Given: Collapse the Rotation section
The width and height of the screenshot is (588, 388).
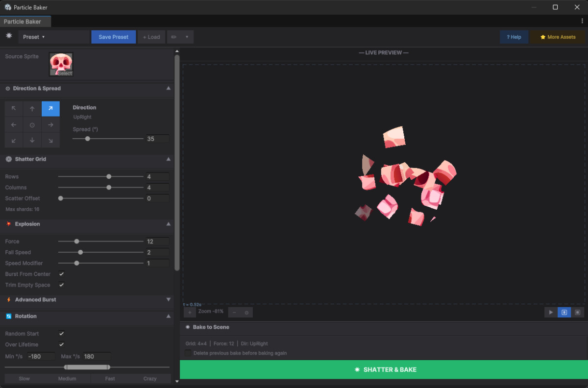Looking at the screenshot, I should pos(169,316).
